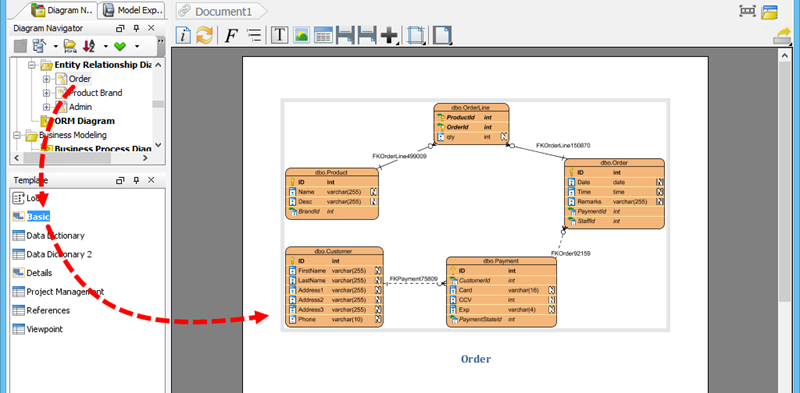This screenshot has width=800, height=393.
Task: Click the insert table toolbar icon
Action: (x=323, y=36)
